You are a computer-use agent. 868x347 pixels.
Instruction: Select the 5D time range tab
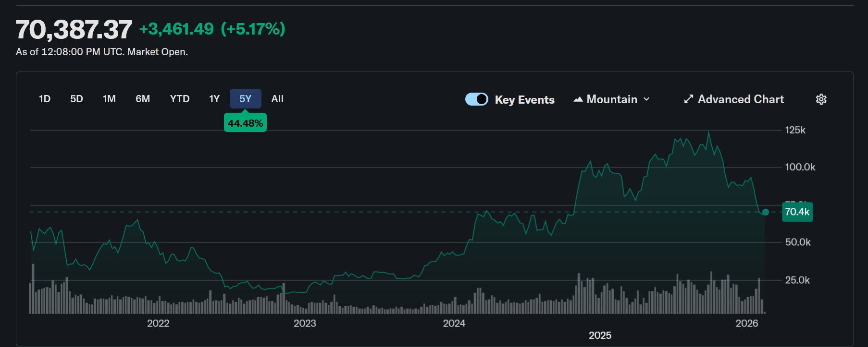coord(77,99)
